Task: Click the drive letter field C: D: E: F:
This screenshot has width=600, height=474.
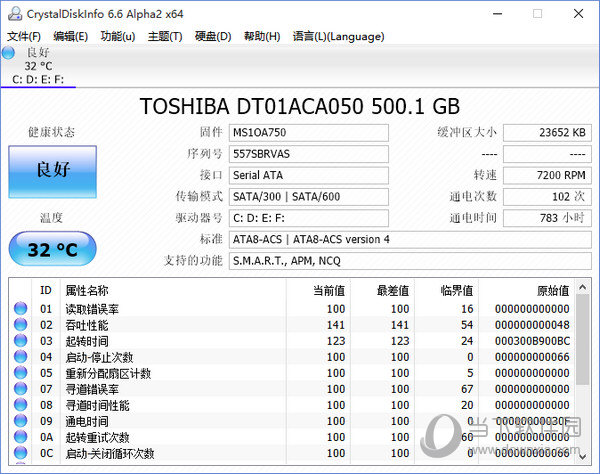Action: click(308, 218)
